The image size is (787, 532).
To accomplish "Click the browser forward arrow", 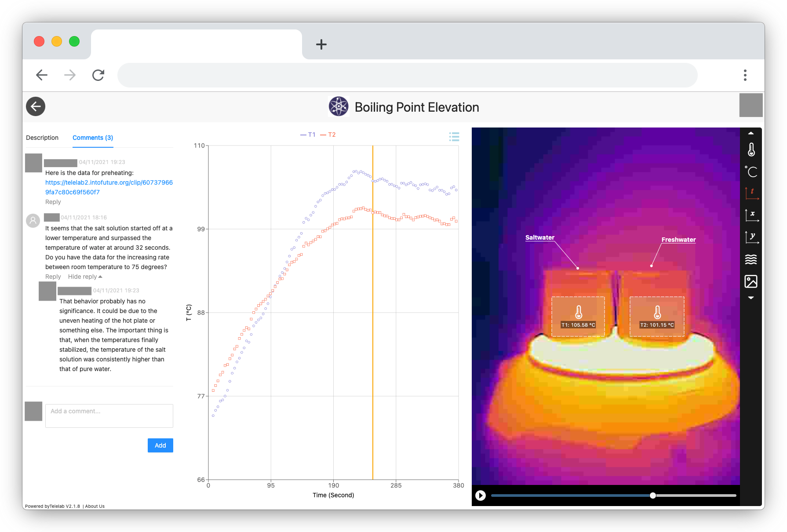I will [70, 75].
